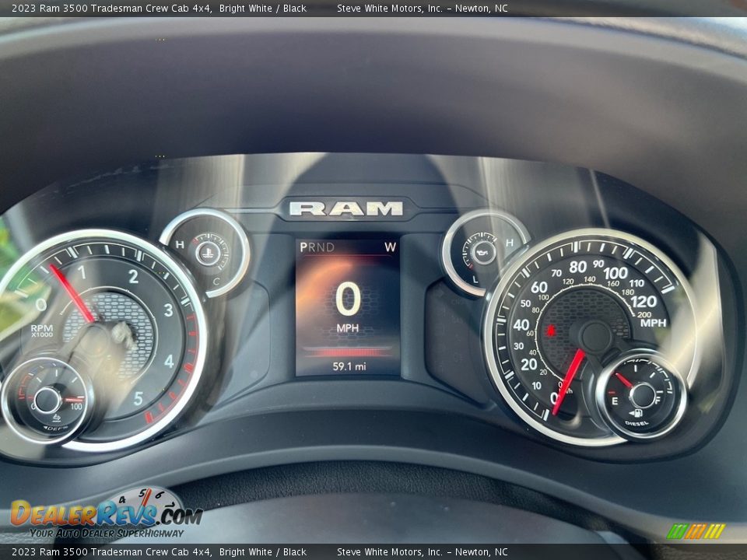Click the speedometer red needle

coord(568,383)
